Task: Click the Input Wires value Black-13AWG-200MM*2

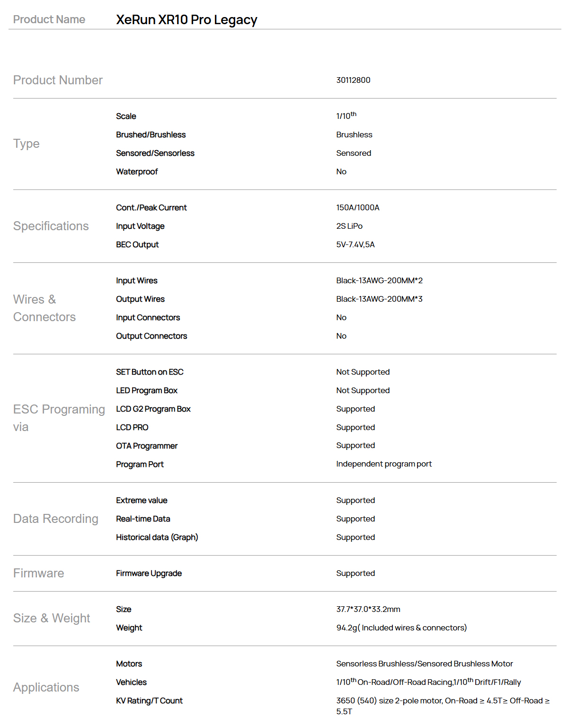Action: 379,280
